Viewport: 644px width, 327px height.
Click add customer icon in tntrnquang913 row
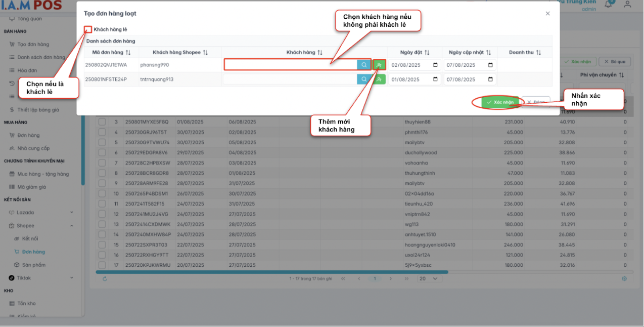pyautogui.click(x=379, y=79)
